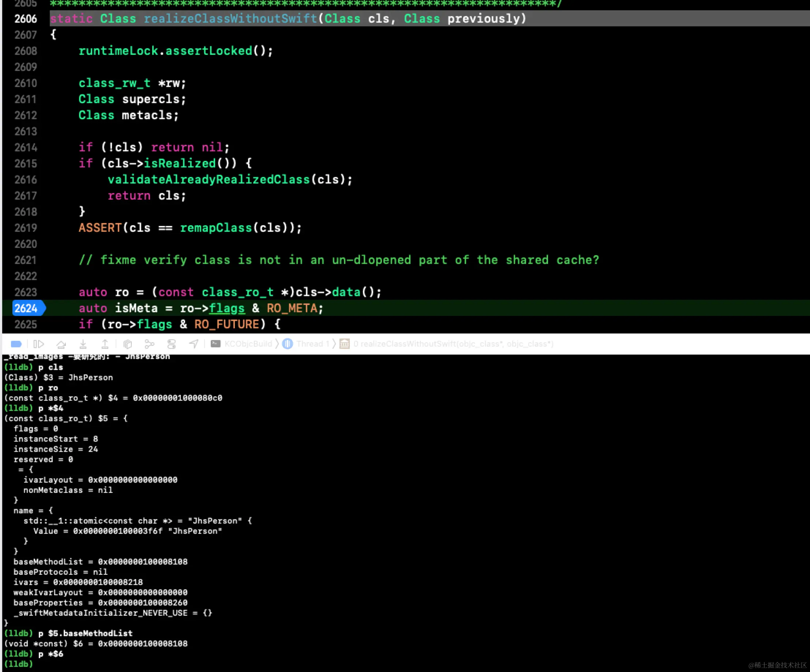This screenshot has width=810, height=672.
Task: Open the Thread 1 breadcrumb
Action: coord(312,344)
